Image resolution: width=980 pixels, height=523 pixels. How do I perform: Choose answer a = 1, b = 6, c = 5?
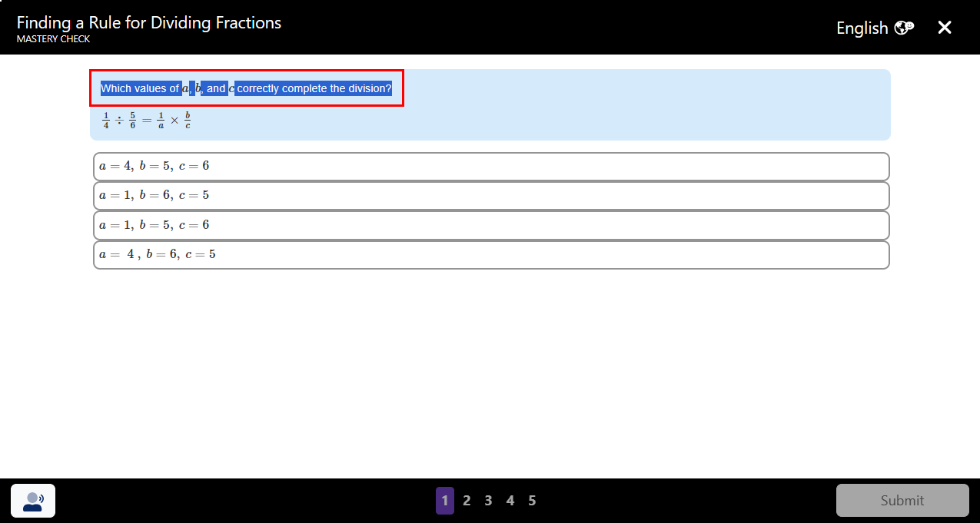(x=491, y=196)
